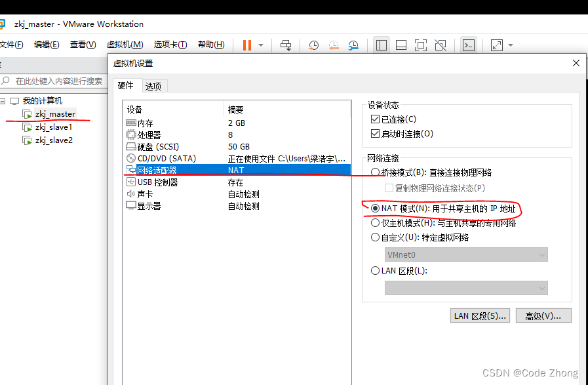The height and width of the screenshot is (385, 588).
Task: Open the VMnet0 dropdown list
Action: pos(466,254)
